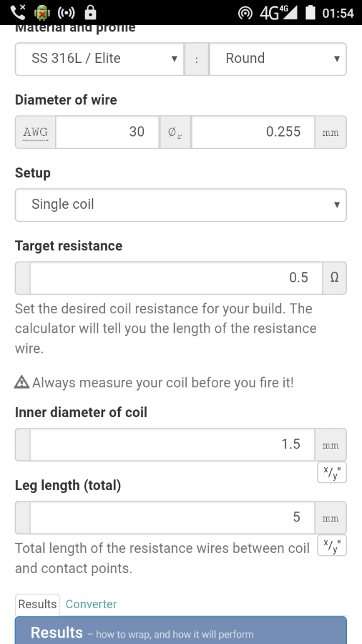Tap the ohm symbol beside target resistance
The width and height of the screenshot is (362, 644).
tap(334, 278)
